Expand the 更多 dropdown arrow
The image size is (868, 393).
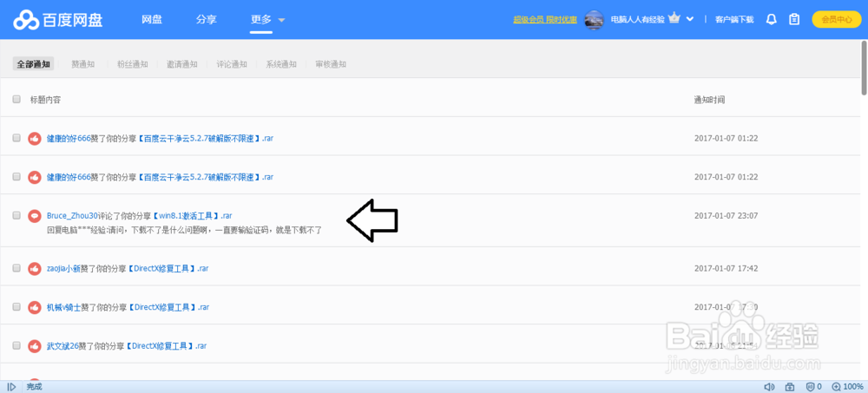[281, 20]
